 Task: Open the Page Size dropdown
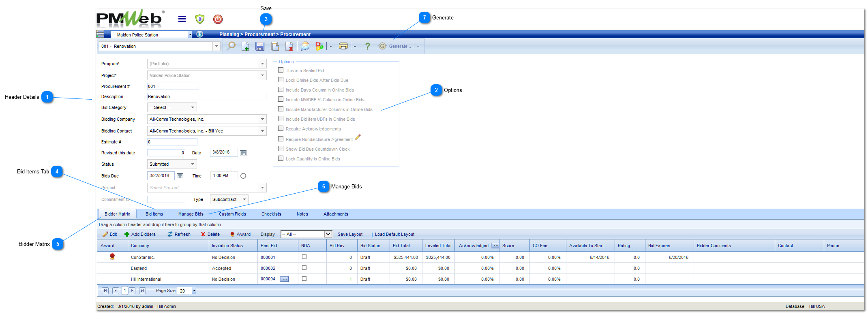194,291
